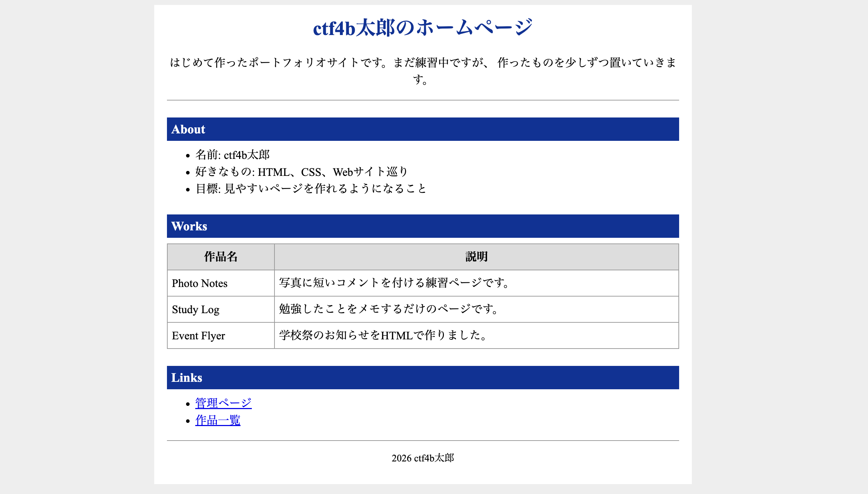This screenshot has height=494, width=868.
Task: Select the Event Flyer table cell
Action: [221, 335]
